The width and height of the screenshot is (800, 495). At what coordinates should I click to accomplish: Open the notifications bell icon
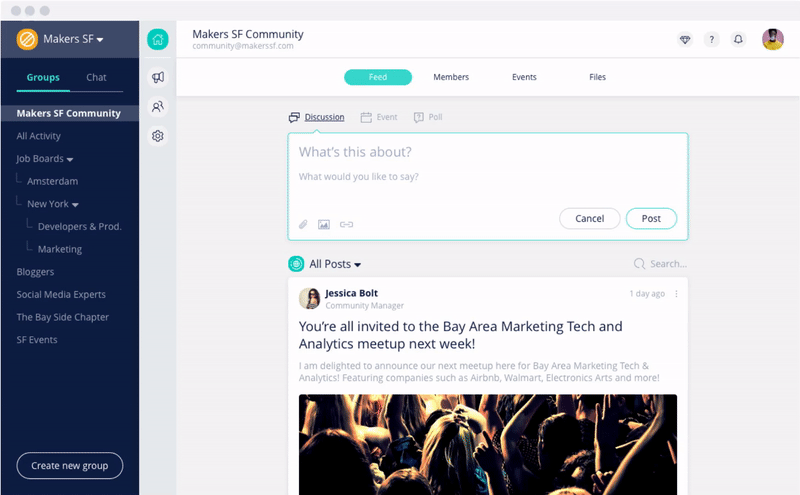(738, 39)
